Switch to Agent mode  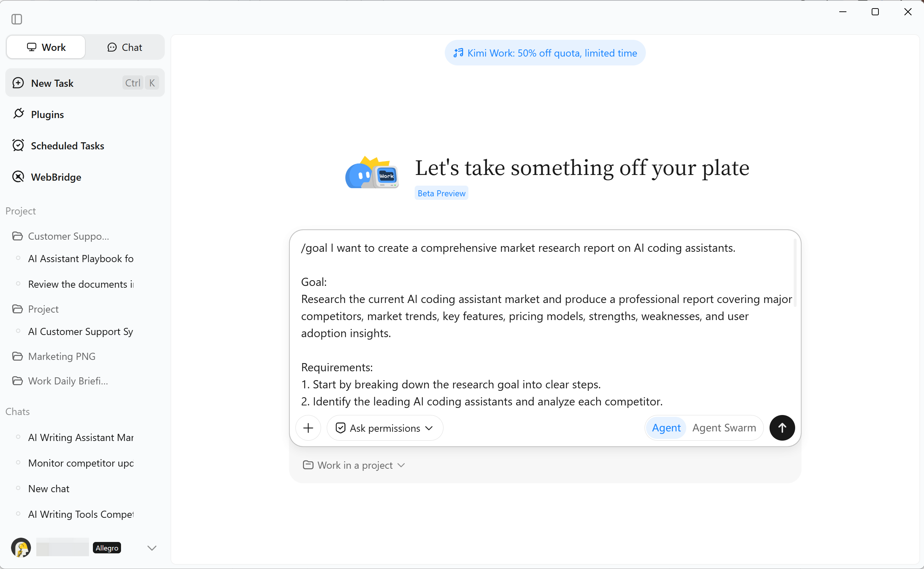[x=666, y=428]
